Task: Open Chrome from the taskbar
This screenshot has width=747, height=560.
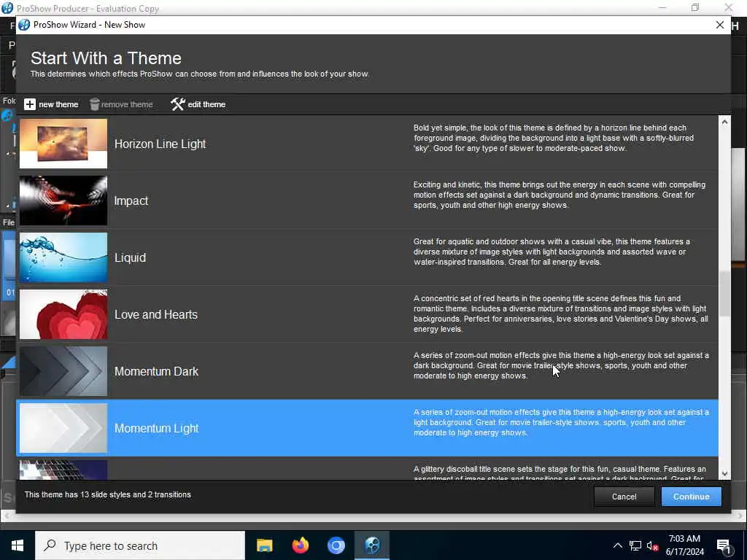Action: [x=336, y=545]
